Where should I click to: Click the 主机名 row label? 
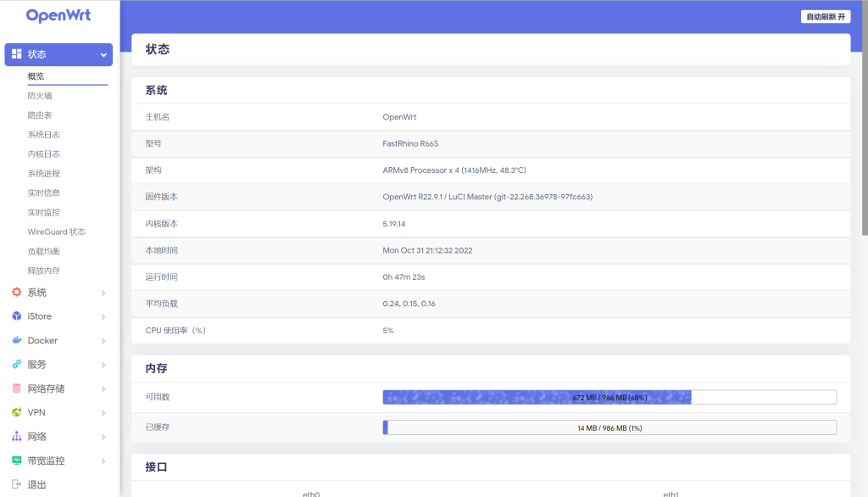tap(157, 117)
